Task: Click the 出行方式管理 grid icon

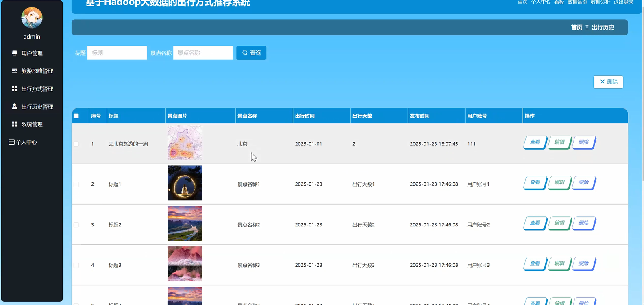Action: [x=15, y=89]
